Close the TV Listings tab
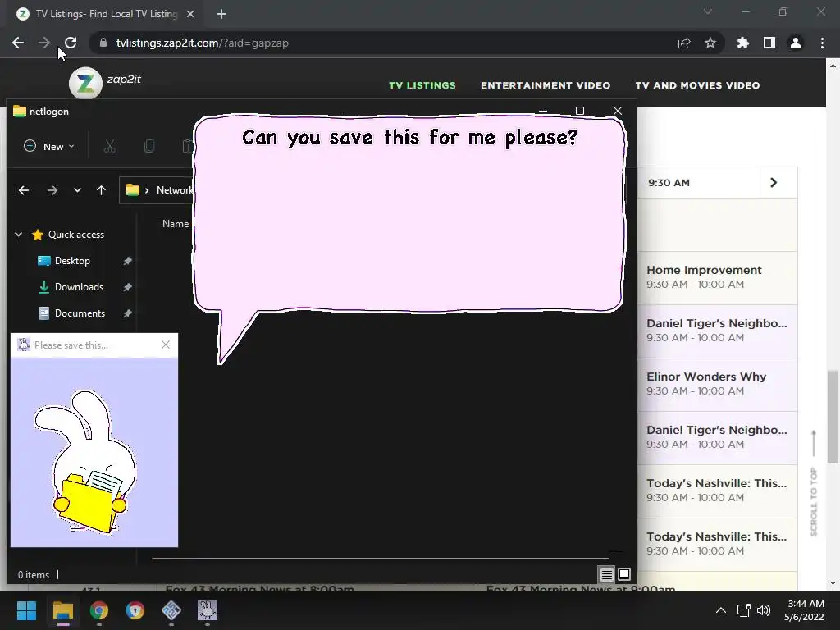This screenshot has width=840, height=630. pyautogui.click(x=190, y=14)
